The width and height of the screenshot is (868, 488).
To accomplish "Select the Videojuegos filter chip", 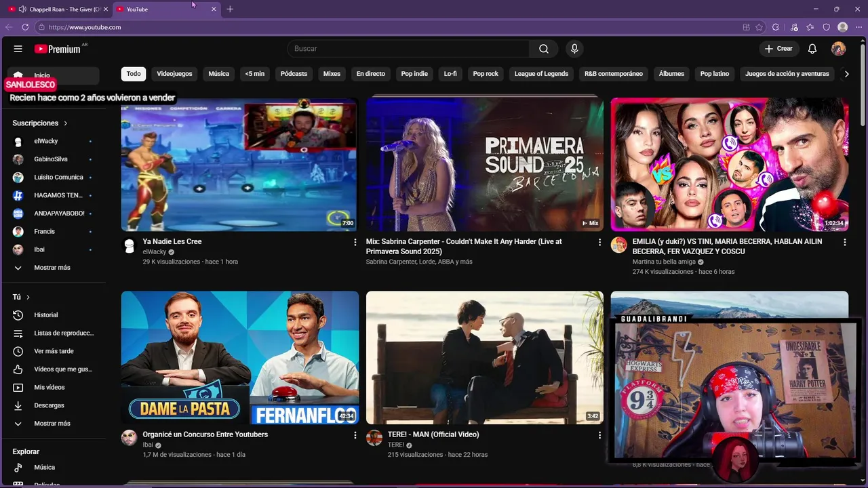I will click(x=174, y=74).
